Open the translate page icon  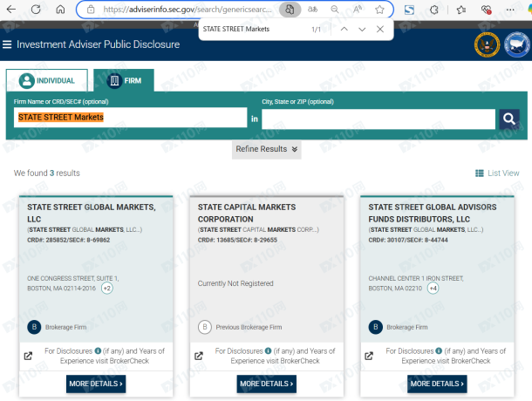pyautogui.click(x=312, y=10)
